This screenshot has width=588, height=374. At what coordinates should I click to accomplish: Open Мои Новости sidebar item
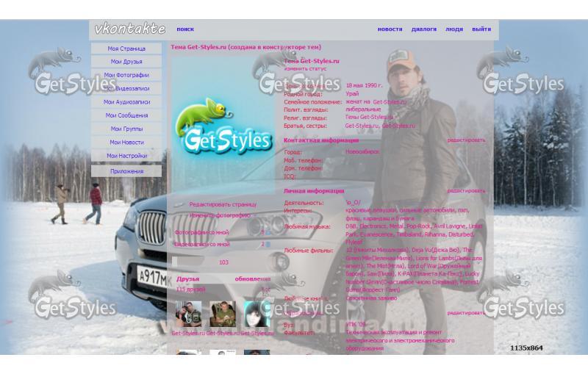click(x=126, y=142)
